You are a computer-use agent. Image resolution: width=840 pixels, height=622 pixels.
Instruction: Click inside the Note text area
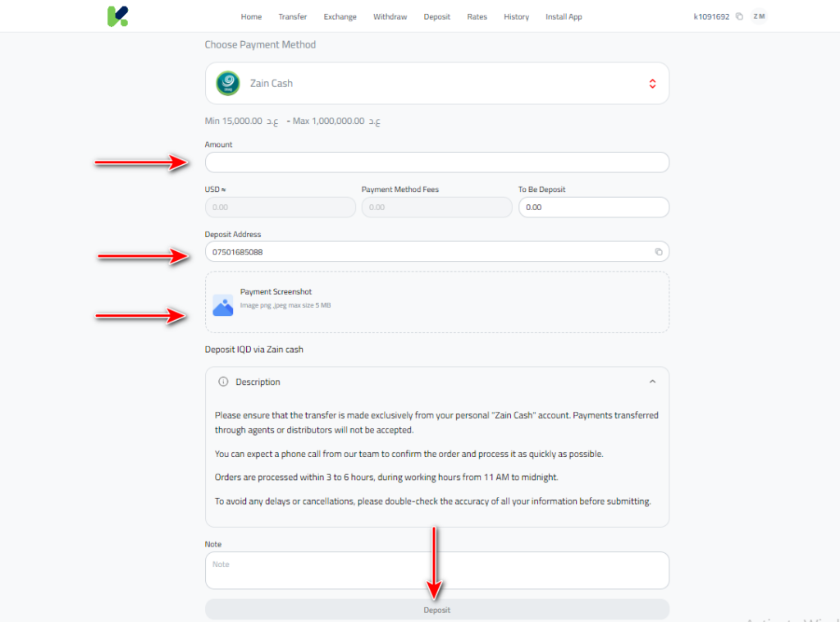click(x=436, y=570)
